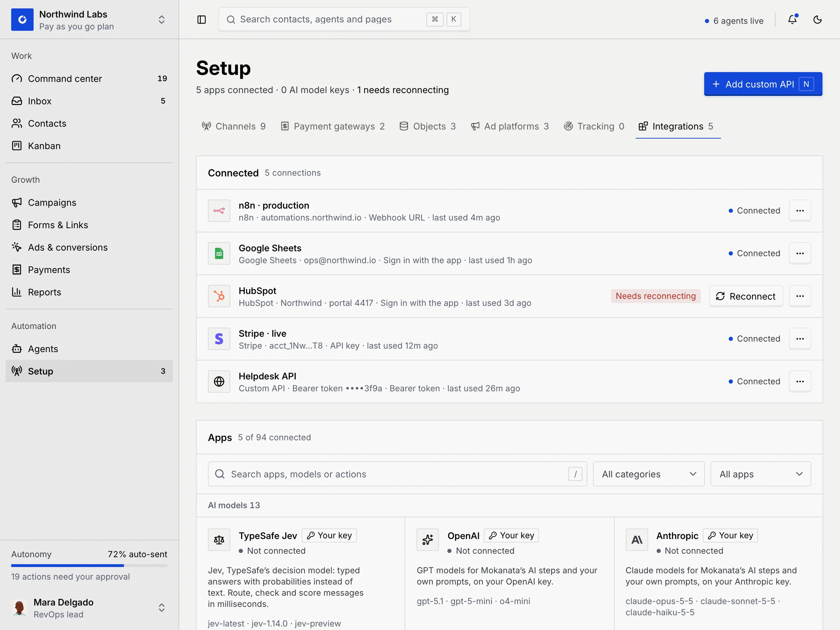Switch to the Objects tab
The width and height of the screenshot is (840, 630).
428,126
